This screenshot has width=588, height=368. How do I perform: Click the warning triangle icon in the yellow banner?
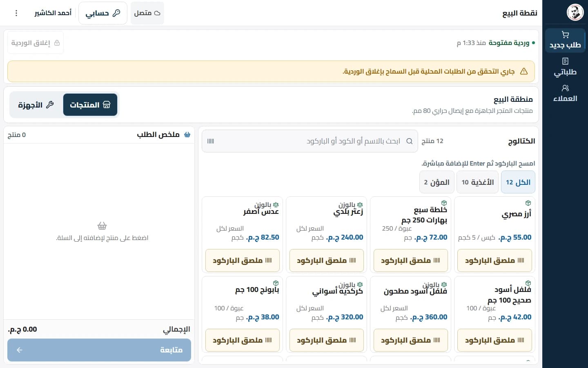coord(524,72)
